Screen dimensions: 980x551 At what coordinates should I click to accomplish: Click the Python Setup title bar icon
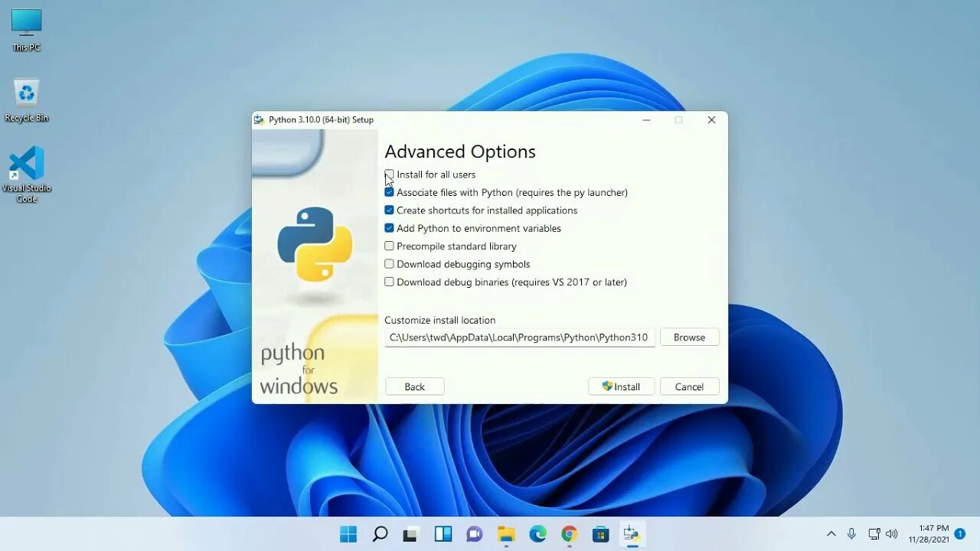pyautogui.click(x=260, y=120)
